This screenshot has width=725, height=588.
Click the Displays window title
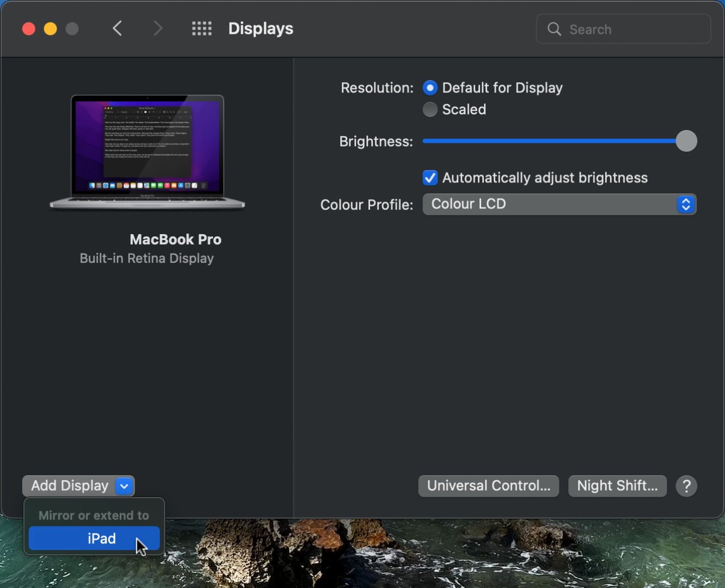point(261,28)
